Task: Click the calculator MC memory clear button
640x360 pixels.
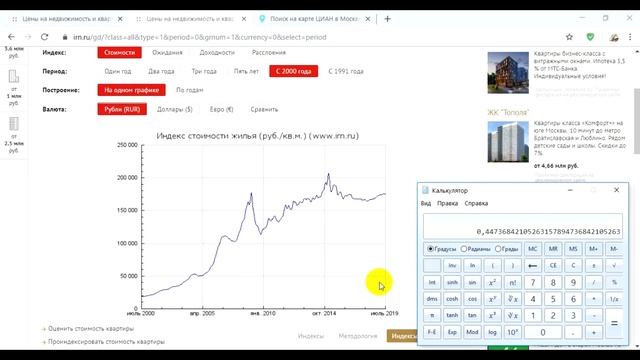Action: pos(533,249)
